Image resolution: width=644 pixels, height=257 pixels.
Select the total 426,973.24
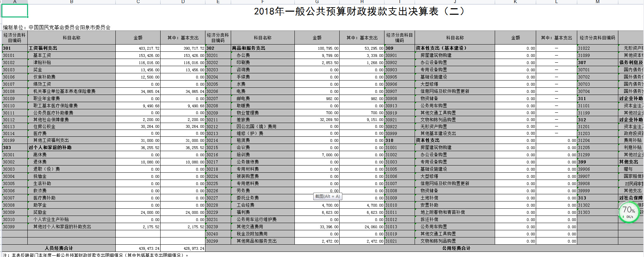tap(183, 248)
